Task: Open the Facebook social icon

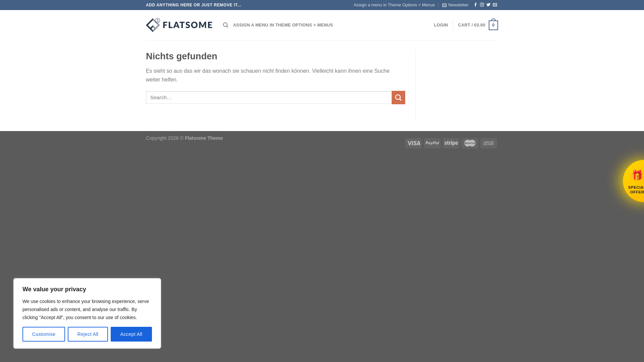Action: [x=475, y=5]
